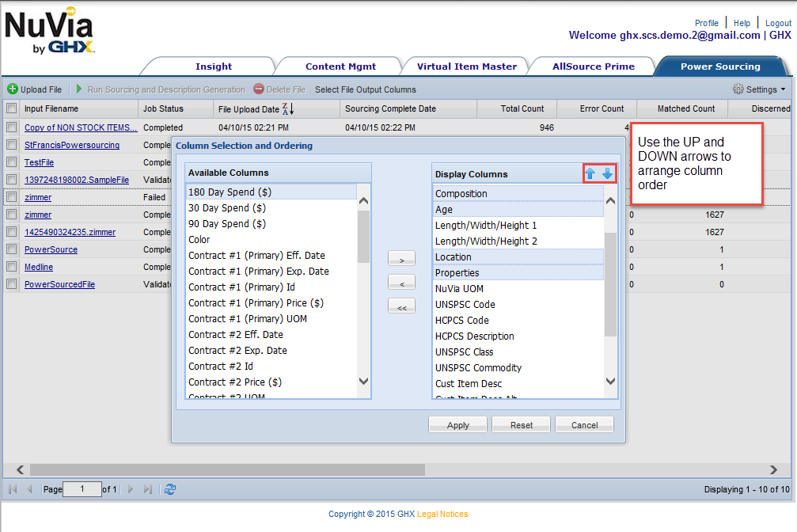Select Composition in Display Columns
Viewport: 797px width, 532px height.
click(518, 193)
